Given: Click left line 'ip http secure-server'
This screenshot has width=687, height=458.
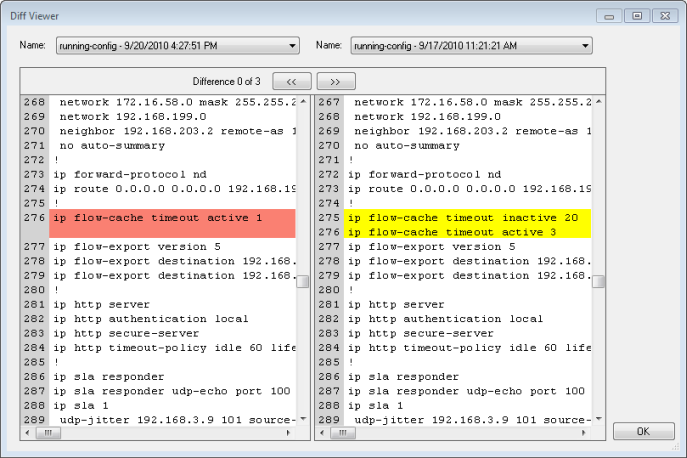Looking at the screenshot, I should coord(126,334).
